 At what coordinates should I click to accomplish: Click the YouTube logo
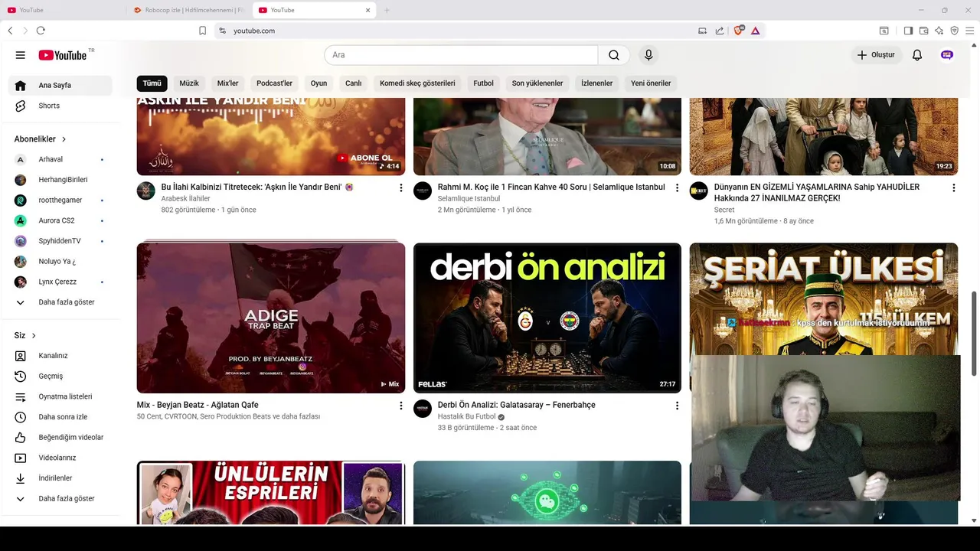click(x=63, y=55)
